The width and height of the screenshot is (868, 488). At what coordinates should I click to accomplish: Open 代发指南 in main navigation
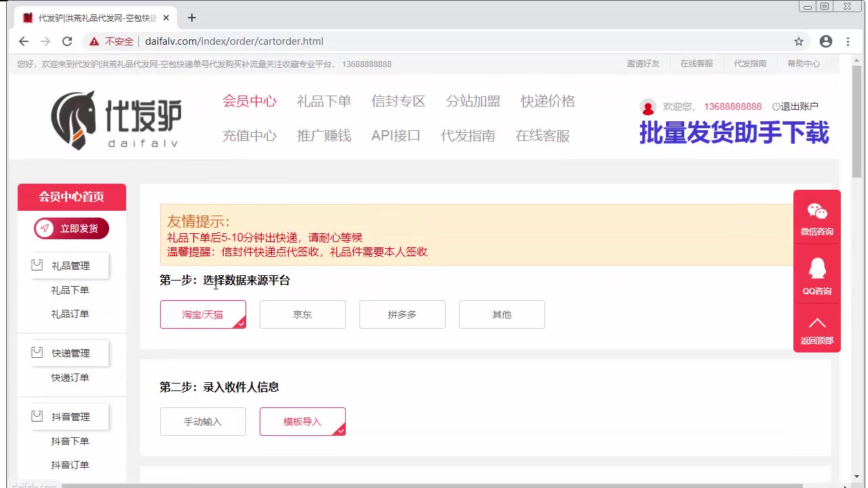click(x=468, y=136)
